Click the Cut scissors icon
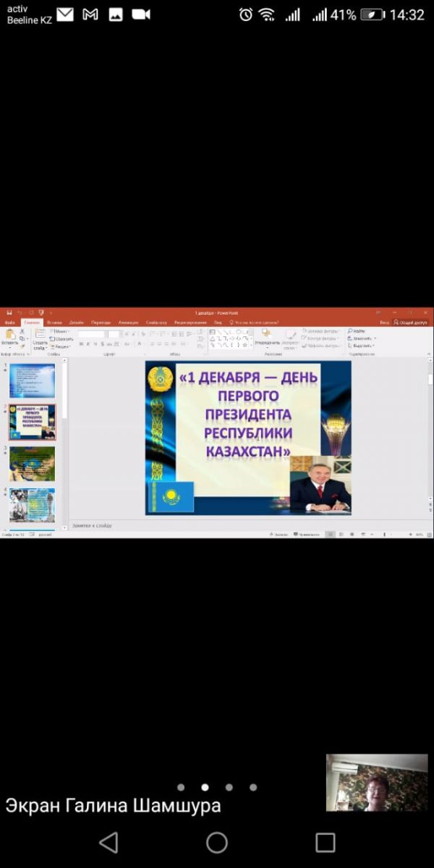Viewport: 434px width, 868px height. pyautogui.click(x=23, y=331)
